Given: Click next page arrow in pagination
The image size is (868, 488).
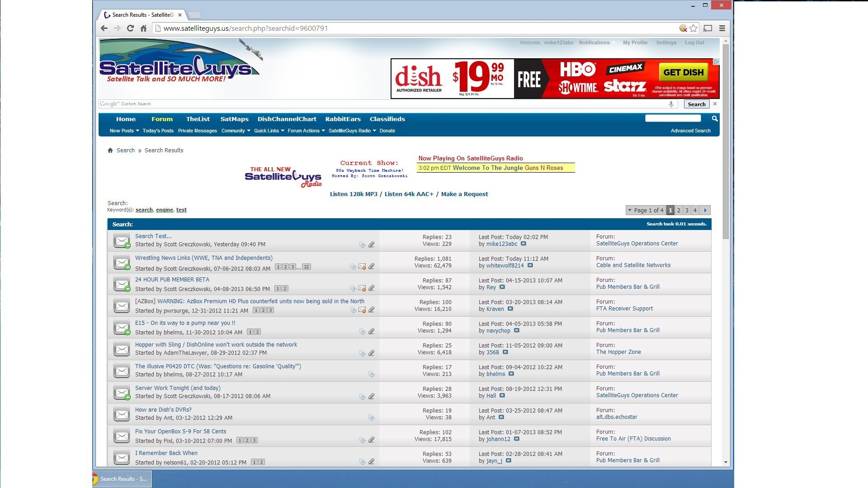Looking at the screenshot, I should (705, 210).
